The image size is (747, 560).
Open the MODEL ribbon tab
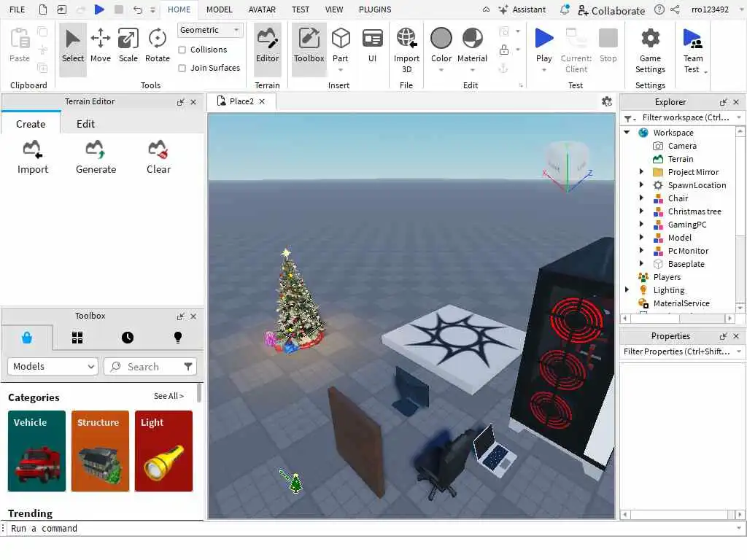219,9
